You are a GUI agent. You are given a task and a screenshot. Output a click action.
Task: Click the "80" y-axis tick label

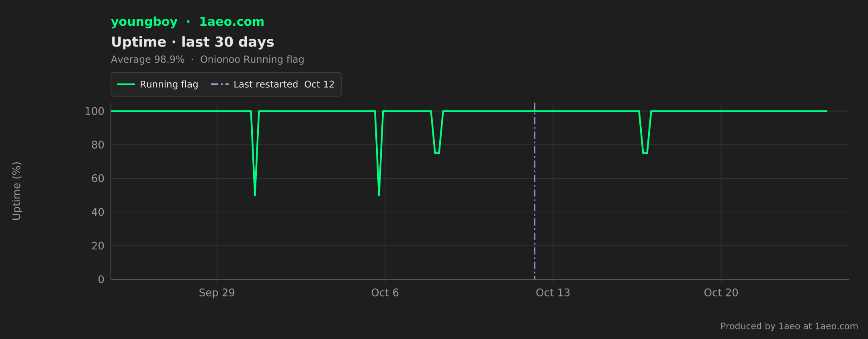click(98, 145)
